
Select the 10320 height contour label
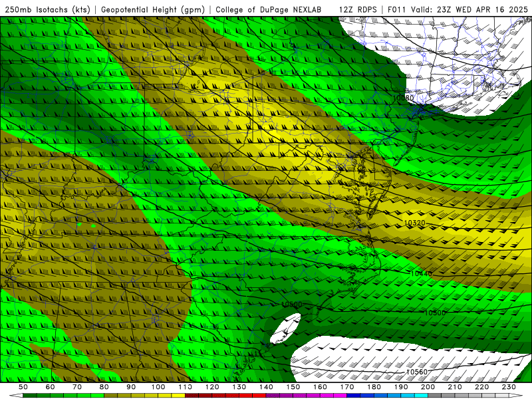(414, 223)
